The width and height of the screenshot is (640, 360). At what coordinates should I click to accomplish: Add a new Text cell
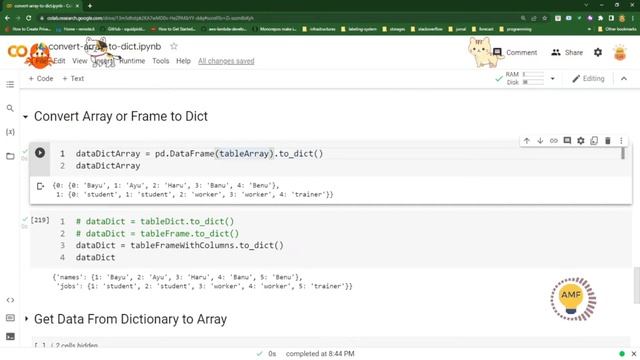tap(73, 78)
